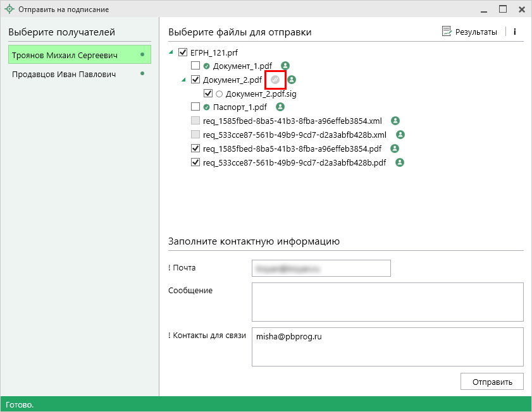
Task: Click the recipient icon beside req_533cce87 pdf file
Action: coord(400,162)
